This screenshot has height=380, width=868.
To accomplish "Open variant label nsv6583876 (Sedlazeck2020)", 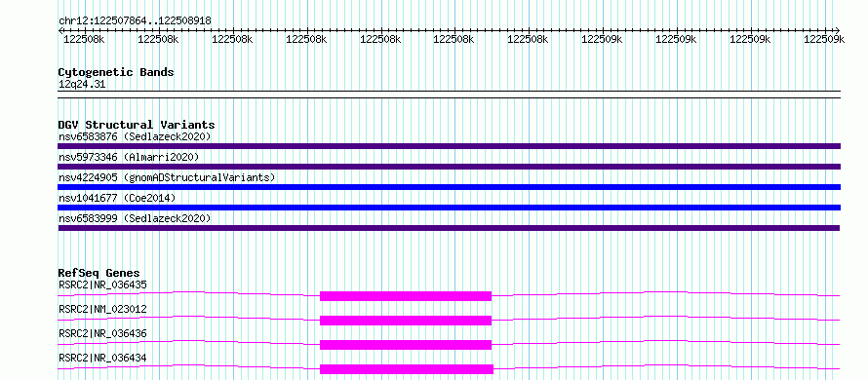I will 135,136.
